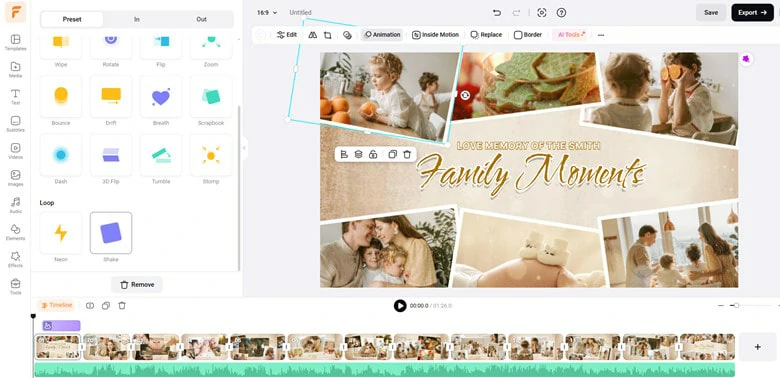
Task: Undo the last action
Action: pos(496,12)
